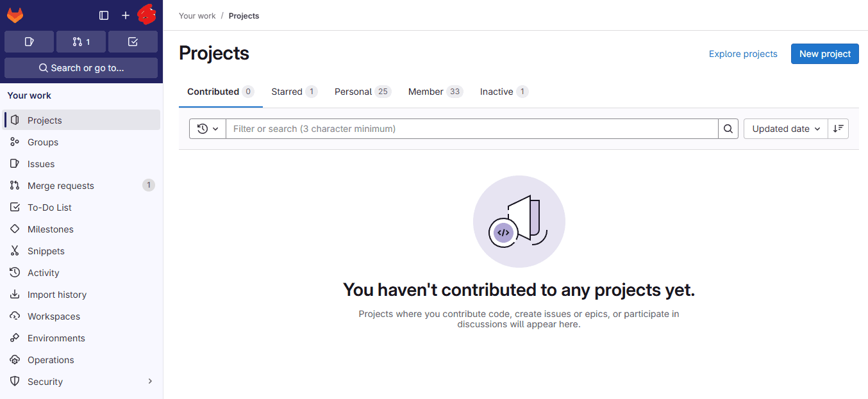Click the New project button
868x399 pixels.
tap(824, 54)
